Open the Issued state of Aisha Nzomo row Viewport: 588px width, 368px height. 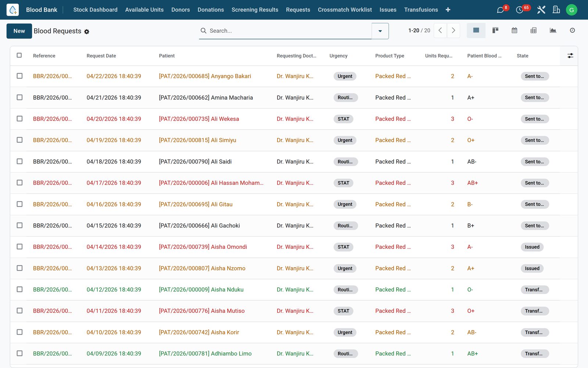click(532, 268)
